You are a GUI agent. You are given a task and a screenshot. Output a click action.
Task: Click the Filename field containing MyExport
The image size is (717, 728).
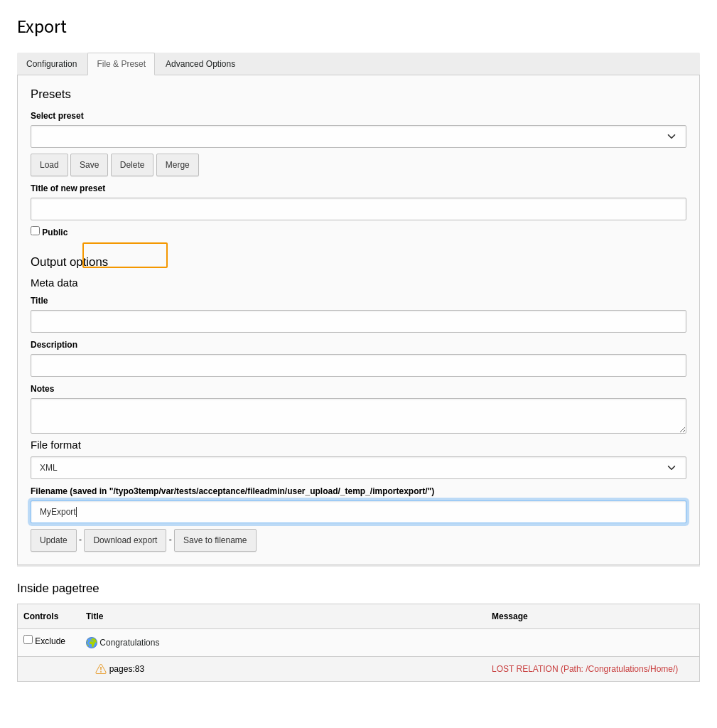(358, 511)
